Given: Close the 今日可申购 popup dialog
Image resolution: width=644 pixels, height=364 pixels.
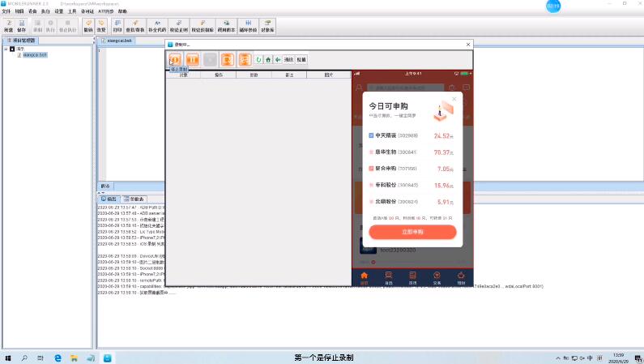Looking at the screenshot, I should (454, 99).
